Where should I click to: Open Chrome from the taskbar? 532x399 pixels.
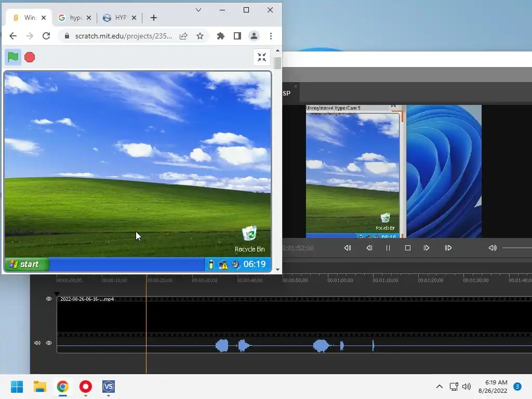pos(63,387)
